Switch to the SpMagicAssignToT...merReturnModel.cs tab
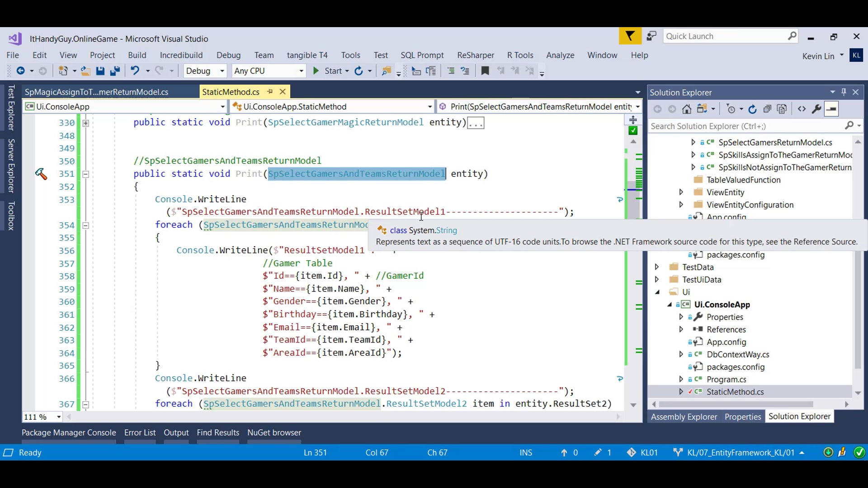The height and width of the screenshot is (488, 868). click(x=96, y=92)
